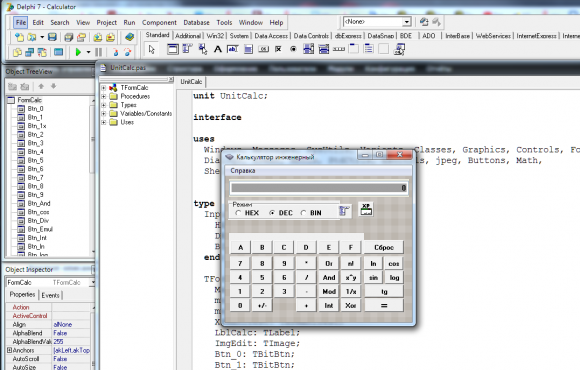Click the arrow pointer selection tool
Viewport: 580px width, 370px height.
tap(152, 49)
